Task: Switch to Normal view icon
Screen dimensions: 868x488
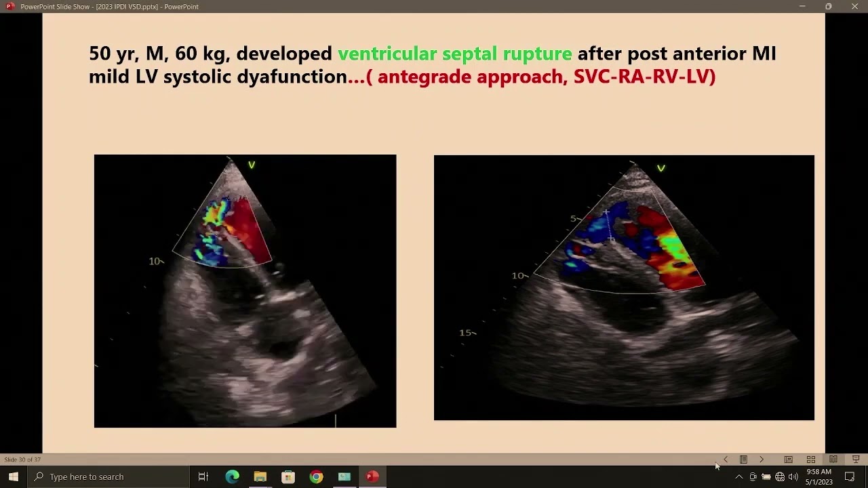Action: (x=788, y=460)
